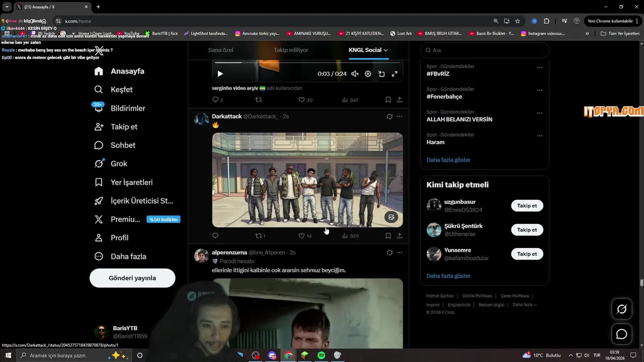Play the serginho video
This screenshot has height=362, width=644.
click(220, 74)
